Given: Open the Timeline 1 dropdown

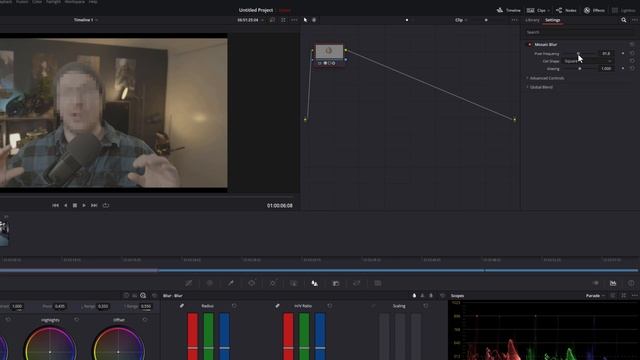Looking at the screenshot, I should click(x=86, y=20).
